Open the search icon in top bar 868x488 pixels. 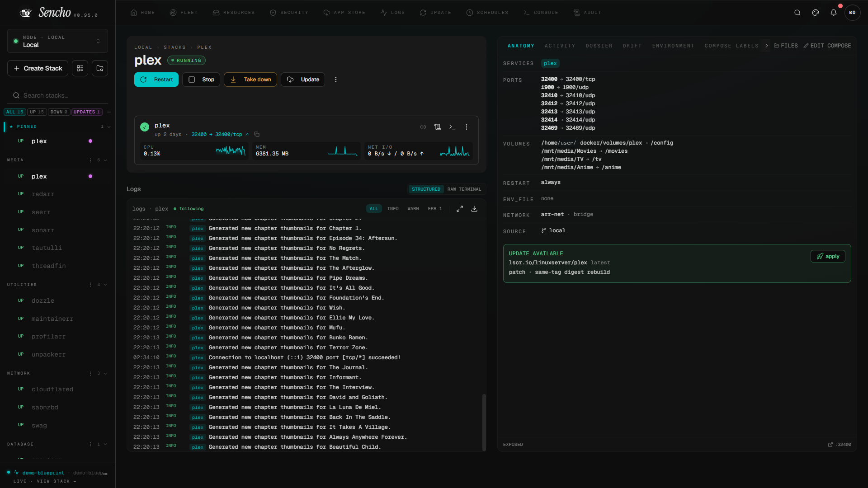point(797,13)
